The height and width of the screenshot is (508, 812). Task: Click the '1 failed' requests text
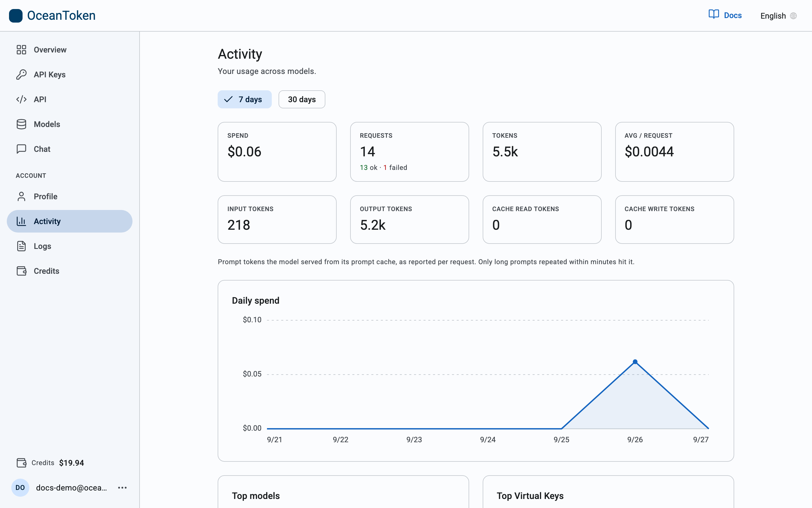[x=395, y=167]
